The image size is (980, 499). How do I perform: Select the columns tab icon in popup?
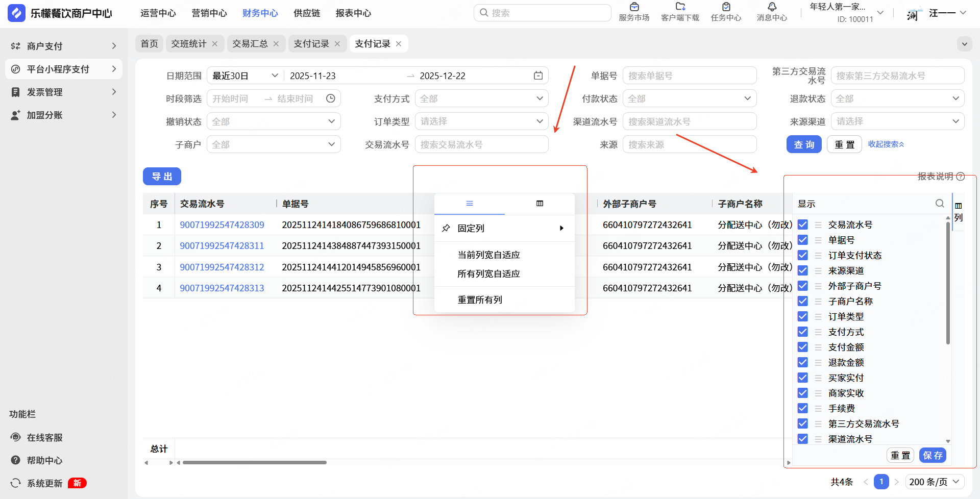pyautogui.click(x=540, y=204)
